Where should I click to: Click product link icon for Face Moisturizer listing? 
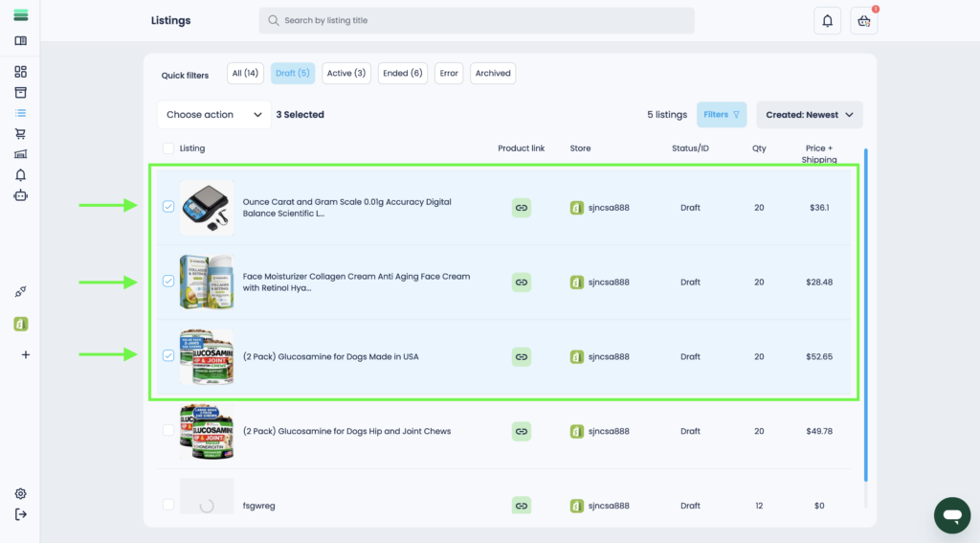click(522, 283)
